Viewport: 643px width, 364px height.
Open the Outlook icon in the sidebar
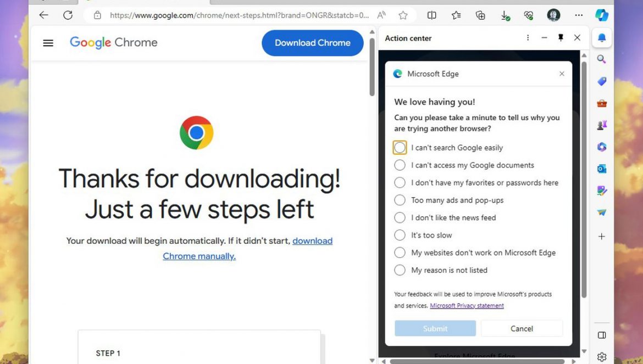click(602, 169)
